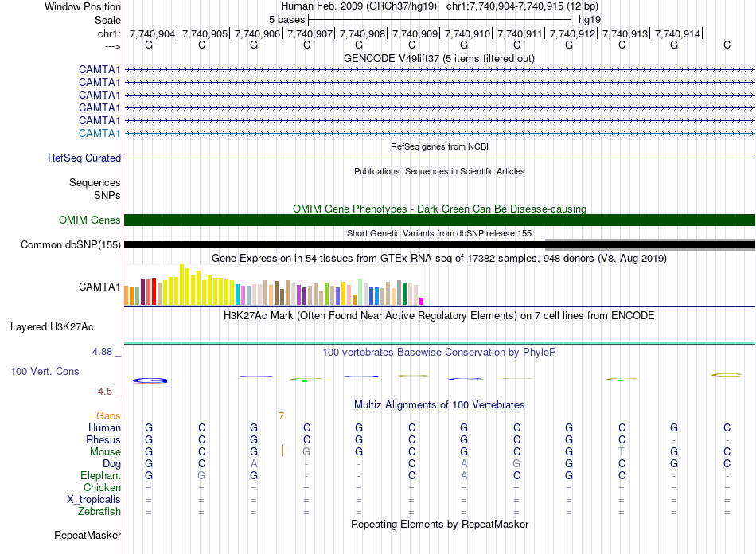
Task: Click the CAMTA1 GTEx tissue expression bar chart
Action: pos(274,284)
